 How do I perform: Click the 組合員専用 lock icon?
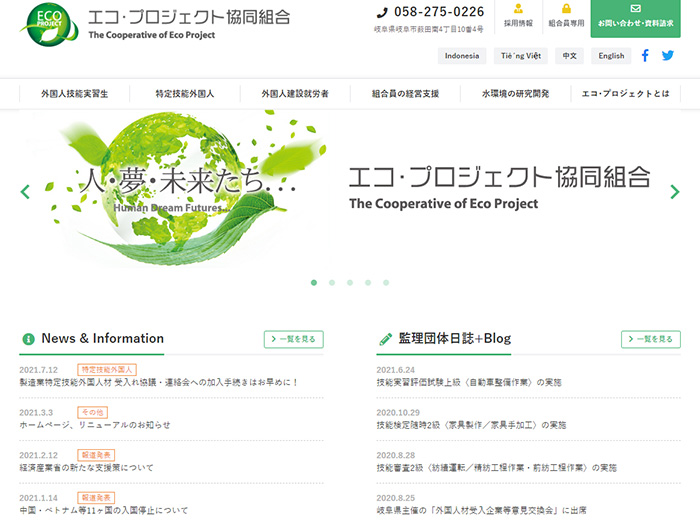pos(566,10)
